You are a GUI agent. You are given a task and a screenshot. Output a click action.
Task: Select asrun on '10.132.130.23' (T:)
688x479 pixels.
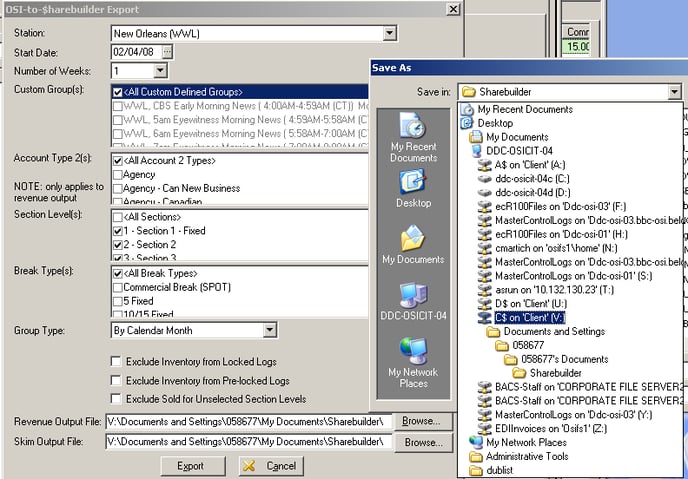(x=546, y=290)
